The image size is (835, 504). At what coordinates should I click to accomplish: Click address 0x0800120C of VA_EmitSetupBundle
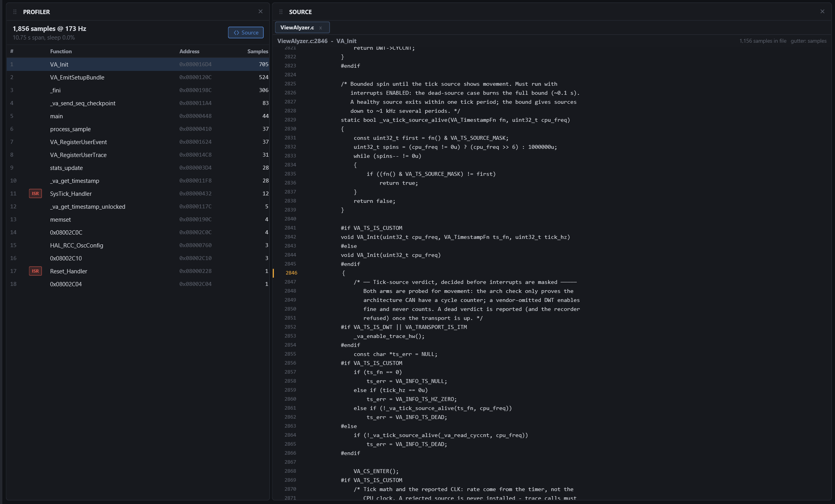(x=195, y=77)
